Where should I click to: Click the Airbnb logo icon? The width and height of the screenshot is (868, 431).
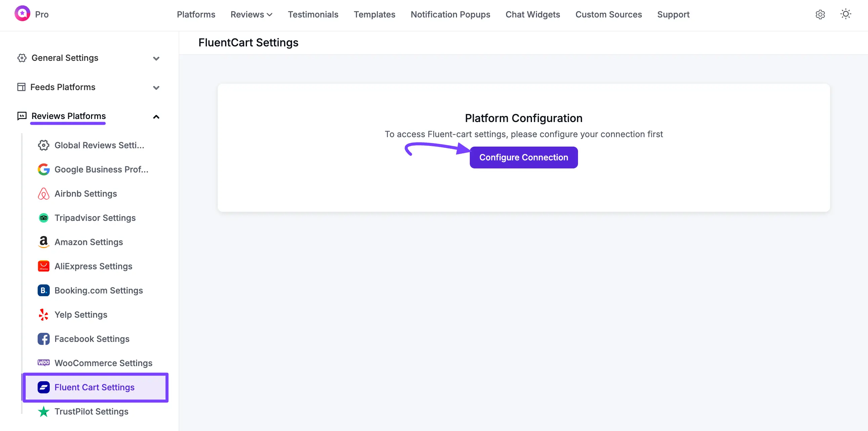point(43,193)
